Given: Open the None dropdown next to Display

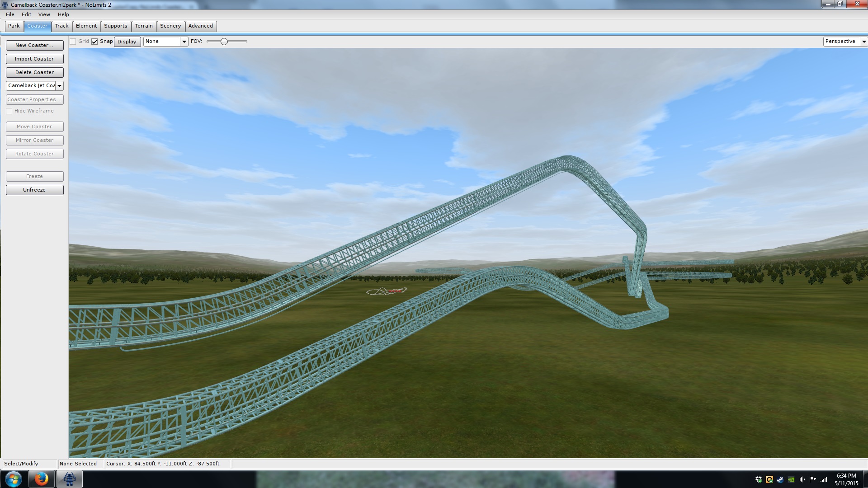Looking at the screenshot, I should coord(184,42).
